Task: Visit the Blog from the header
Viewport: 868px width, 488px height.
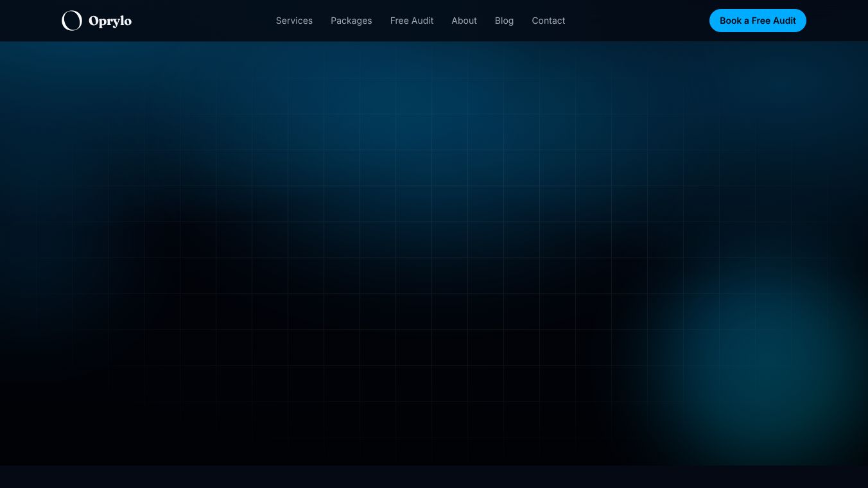Action: 504,21
